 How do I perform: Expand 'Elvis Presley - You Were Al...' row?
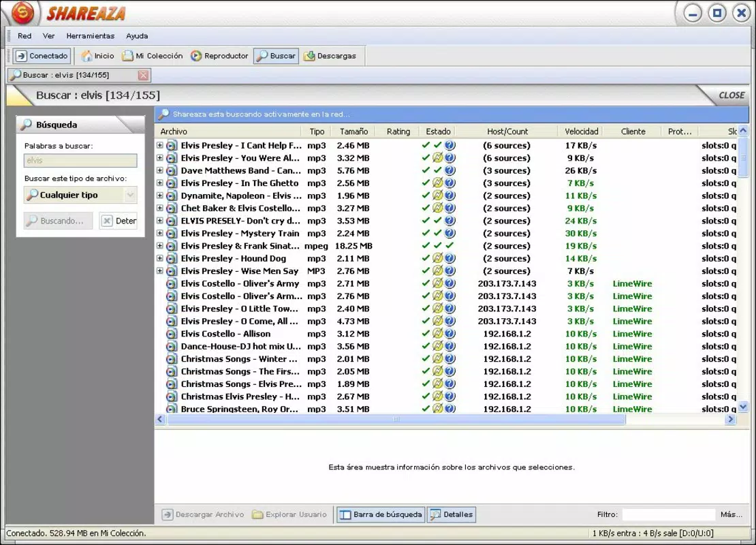tap(159, 158)
